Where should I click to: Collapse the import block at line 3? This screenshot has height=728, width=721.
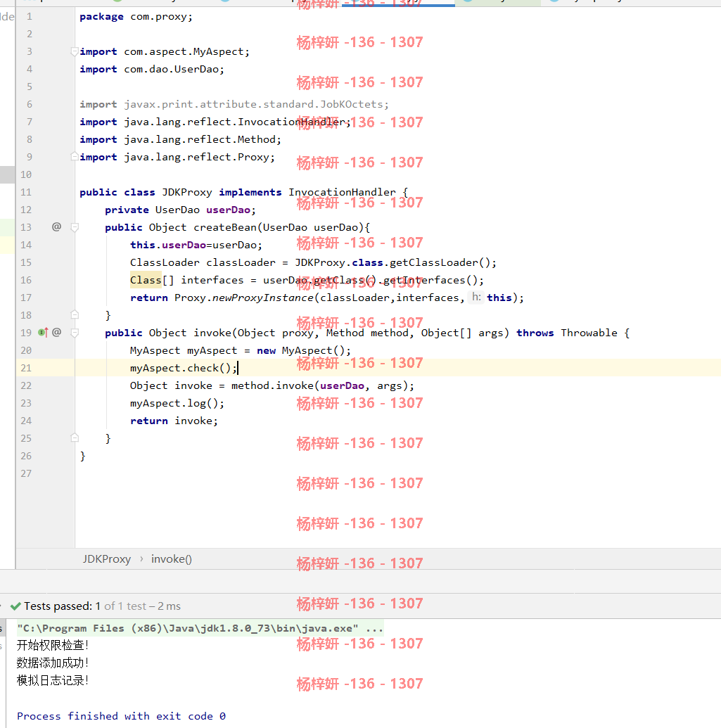[x=75, y=51]
